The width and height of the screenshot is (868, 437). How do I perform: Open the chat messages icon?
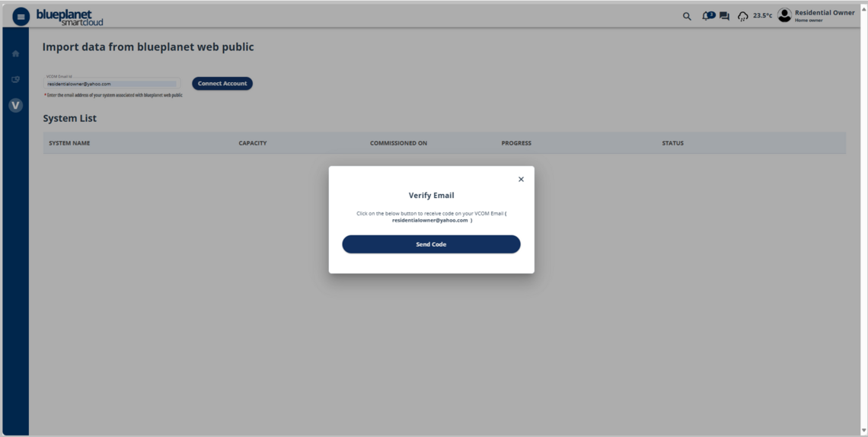tap(724, 16)
